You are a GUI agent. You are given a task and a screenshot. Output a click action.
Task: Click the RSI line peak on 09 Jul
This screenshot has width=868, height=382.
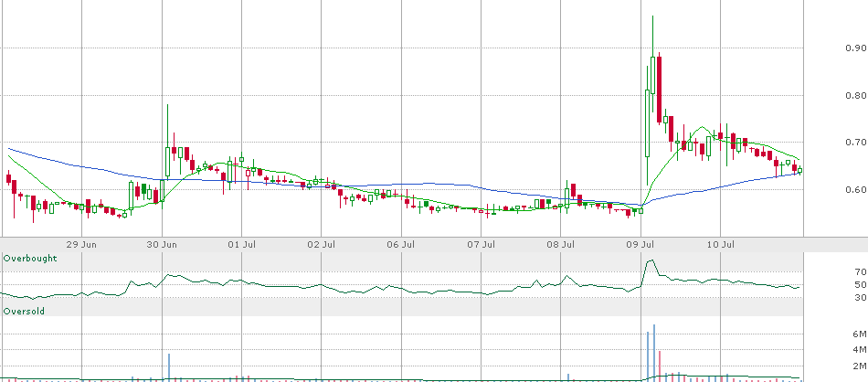[651, 260]
